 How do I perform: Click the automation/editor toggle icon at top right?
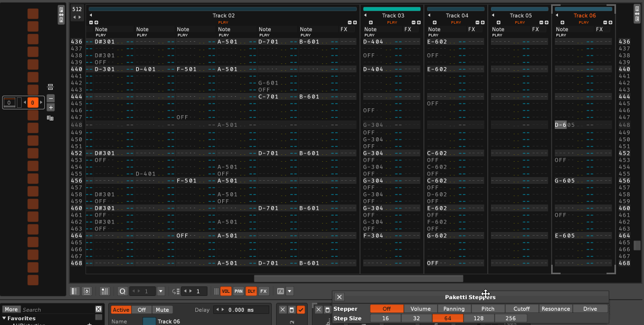tap(637, 15)
